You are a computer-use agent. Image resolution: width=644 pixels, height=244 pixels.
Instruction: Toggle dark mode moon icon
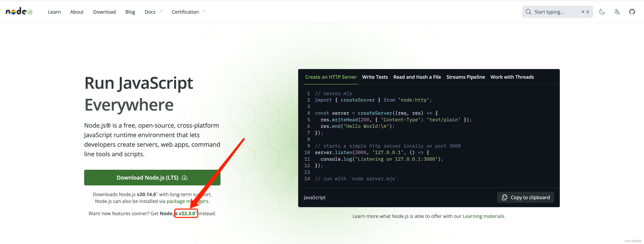click(x=602, y=12)
